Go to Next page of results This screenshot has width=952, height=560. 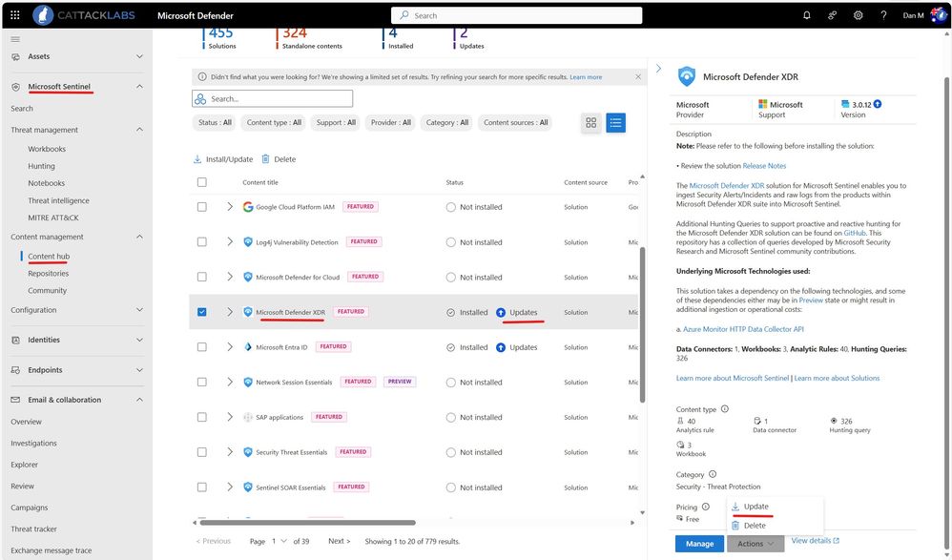(x=339, y=541)
